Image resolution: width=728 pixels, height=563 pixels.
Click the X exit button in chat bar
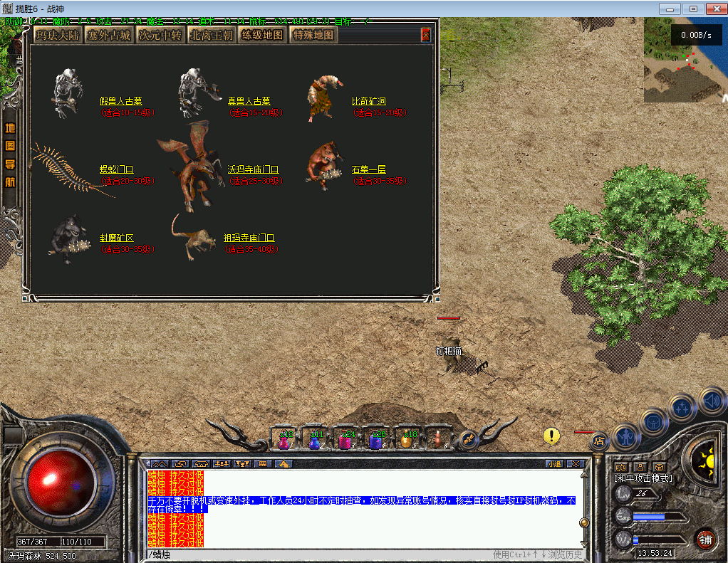pos(576,464)
